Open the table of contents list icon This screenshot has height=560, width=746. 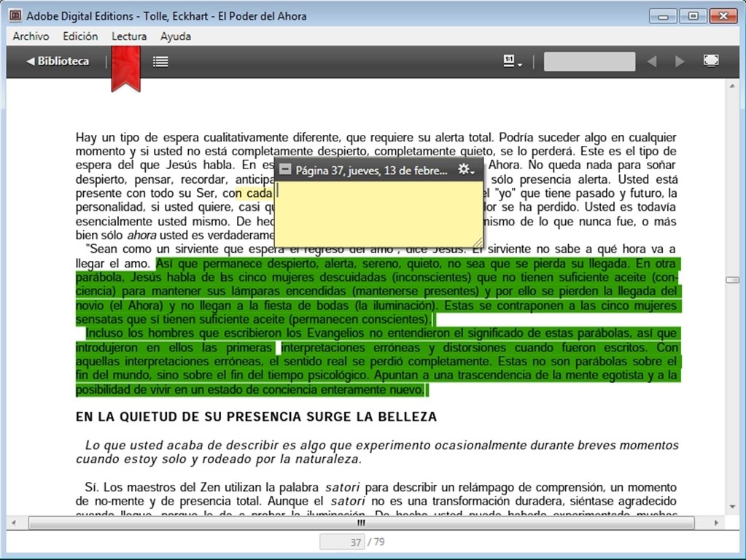click(160, 62)
